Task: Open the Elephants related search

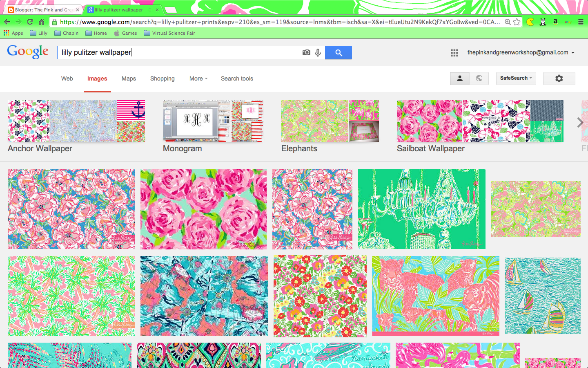Action: click(x=330, y=127)
